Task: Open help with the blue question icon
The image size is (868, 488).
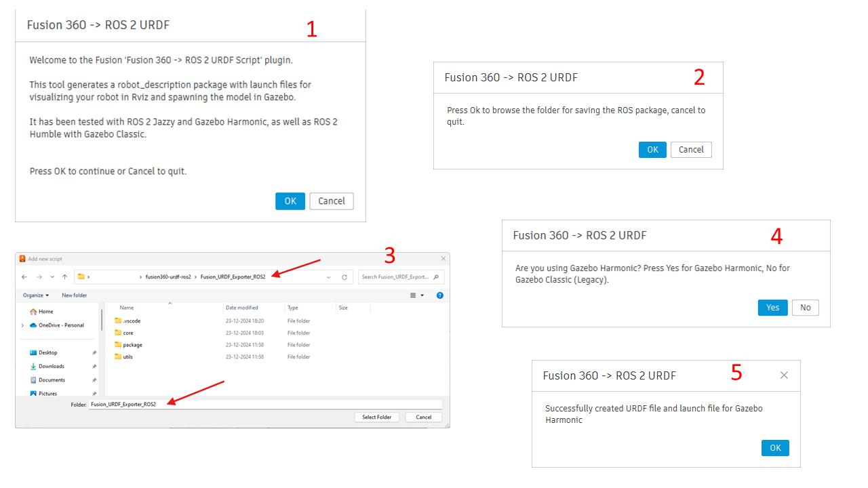Action: coord(440,296)
